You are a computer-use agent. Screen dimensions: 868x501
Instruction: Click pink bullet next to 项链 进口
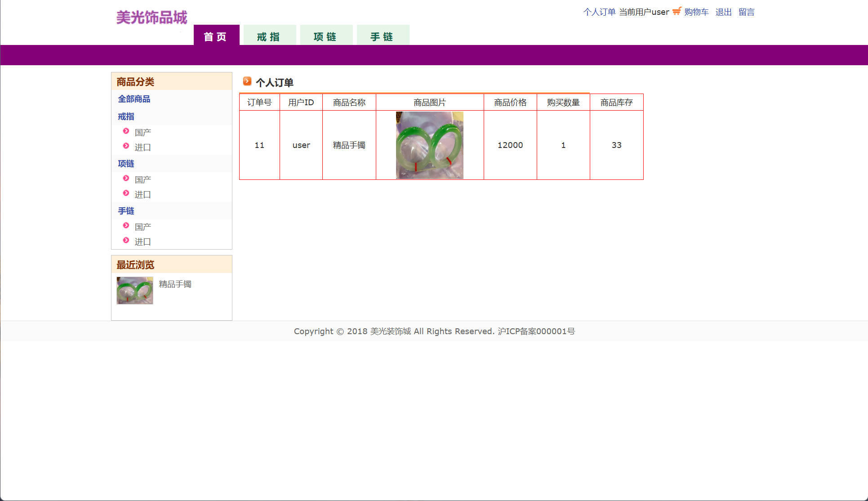pyautogui.click(x=126, y=193)
